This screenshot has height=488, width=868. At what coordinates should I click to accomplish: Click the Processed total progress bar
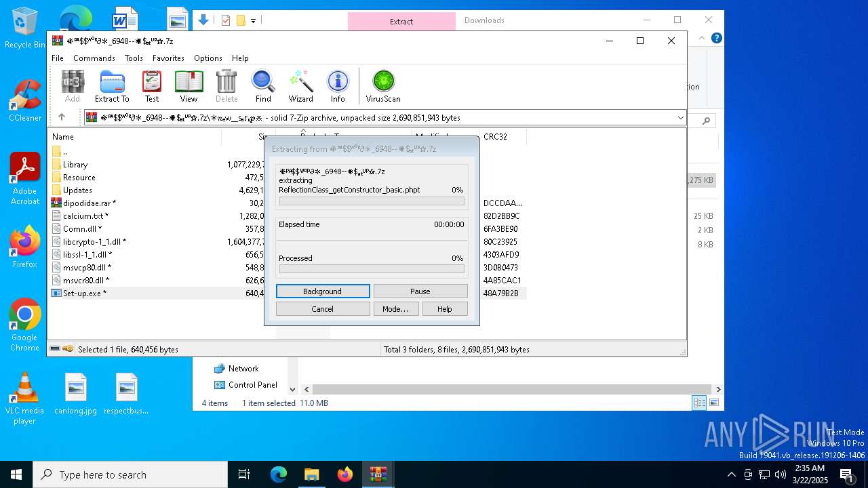click(372, 269)
